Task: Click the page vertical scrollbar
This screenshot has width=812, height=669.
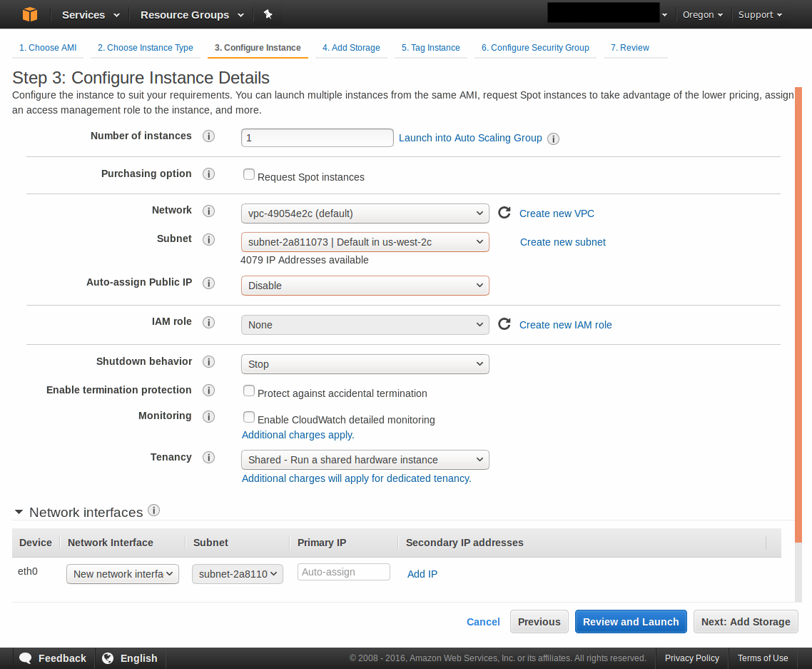Action: click(x=798, y=286)
